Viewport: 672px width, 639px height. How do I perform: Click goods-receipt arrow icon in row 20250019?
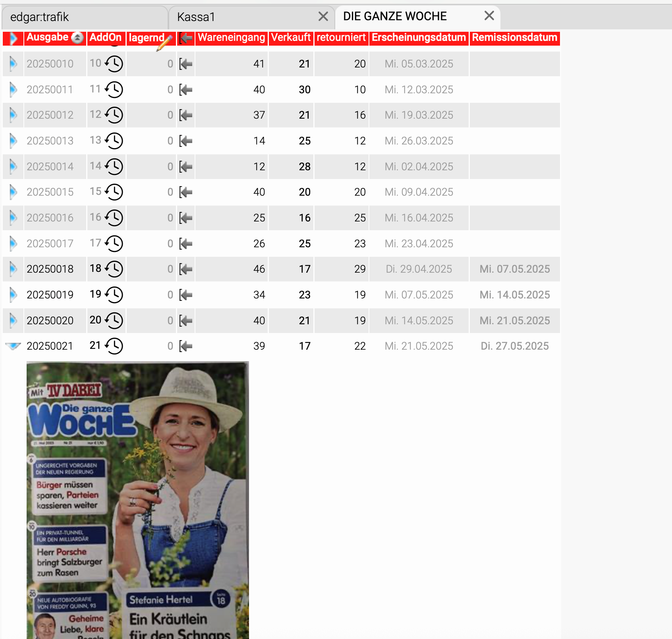(186, 295)
